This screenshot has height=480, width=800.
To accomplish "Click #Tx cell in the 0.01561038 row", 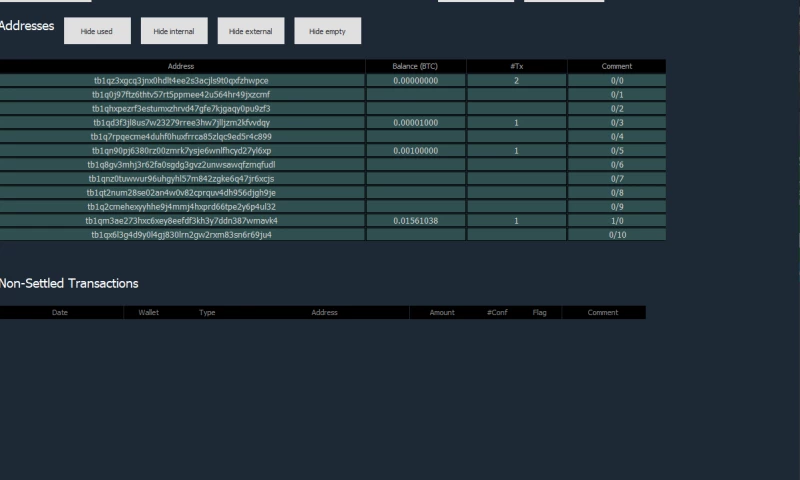I will [x=516, y=221].
